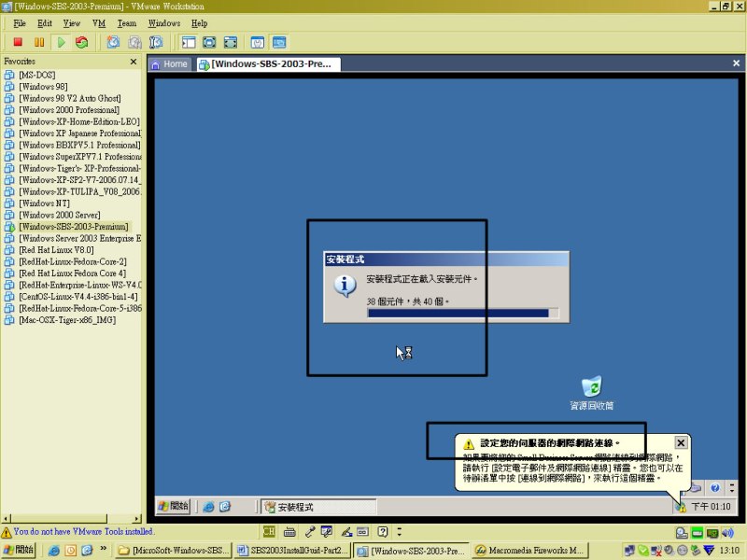Click the guest Start button

click(174, 506)
